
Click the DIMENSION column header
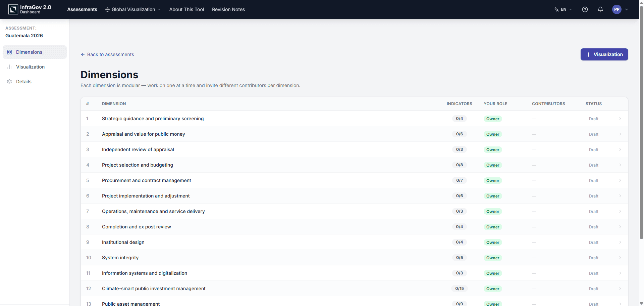coord(114,104)
